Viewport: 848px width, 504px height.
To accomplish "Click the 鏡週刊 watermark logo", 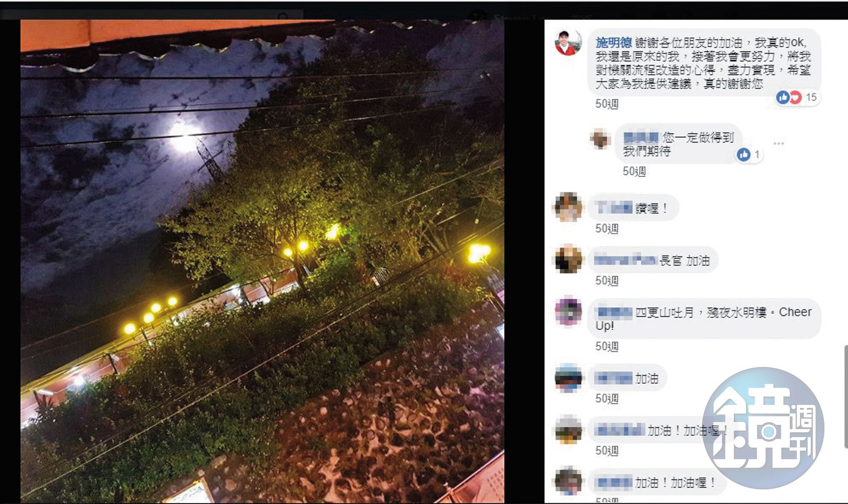I will coord(763,428).
